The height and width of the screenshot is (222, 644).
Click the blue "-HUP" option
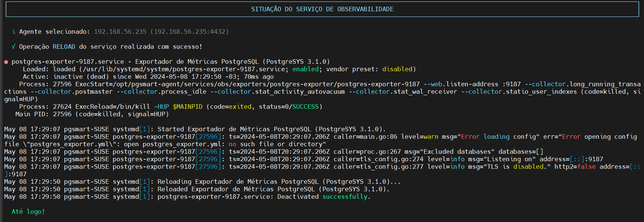(161, 106)
